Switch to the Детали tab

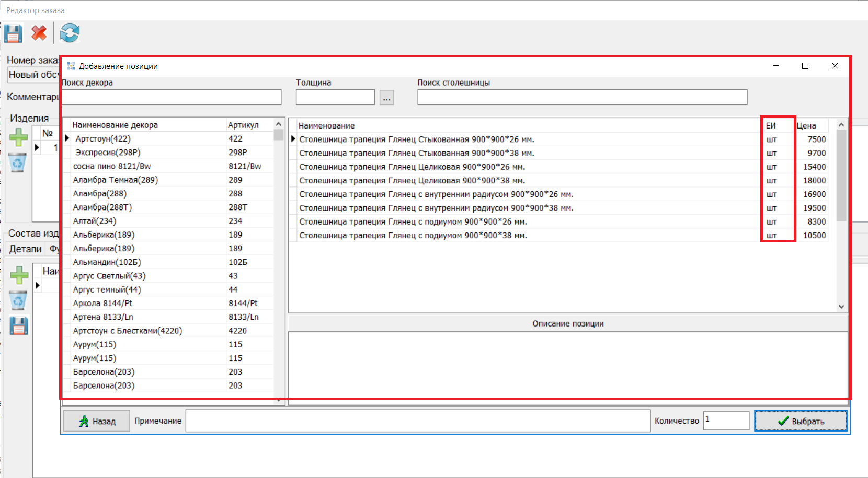pyautogui.click(x=25, y=249)
